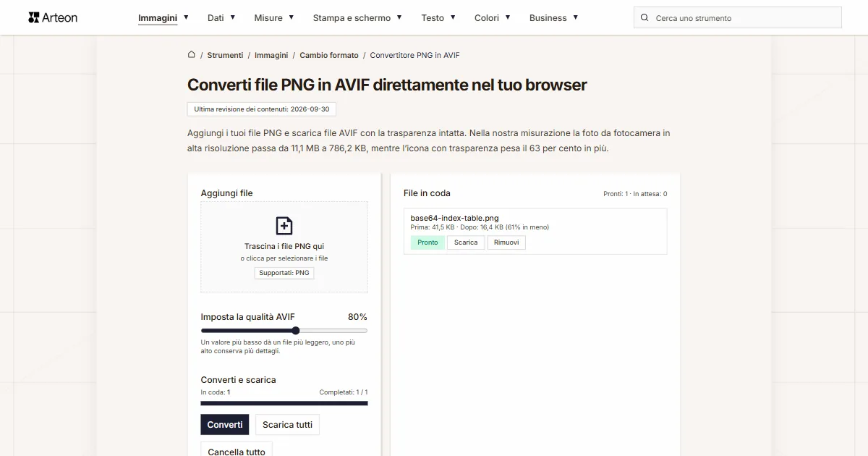
Task: Click the Cancella tutto button
Action: coord(237,450)
